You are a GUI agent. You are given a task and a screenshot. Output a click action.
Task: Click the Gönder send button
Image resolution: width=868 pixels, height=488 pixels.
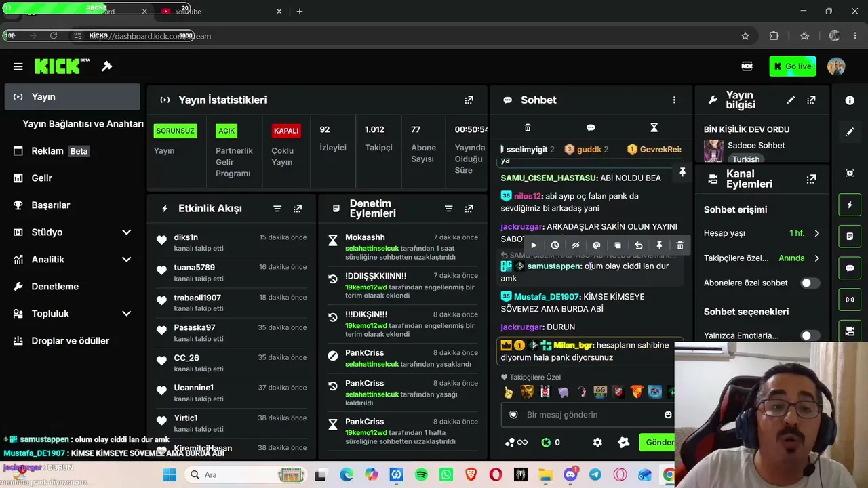658,443
